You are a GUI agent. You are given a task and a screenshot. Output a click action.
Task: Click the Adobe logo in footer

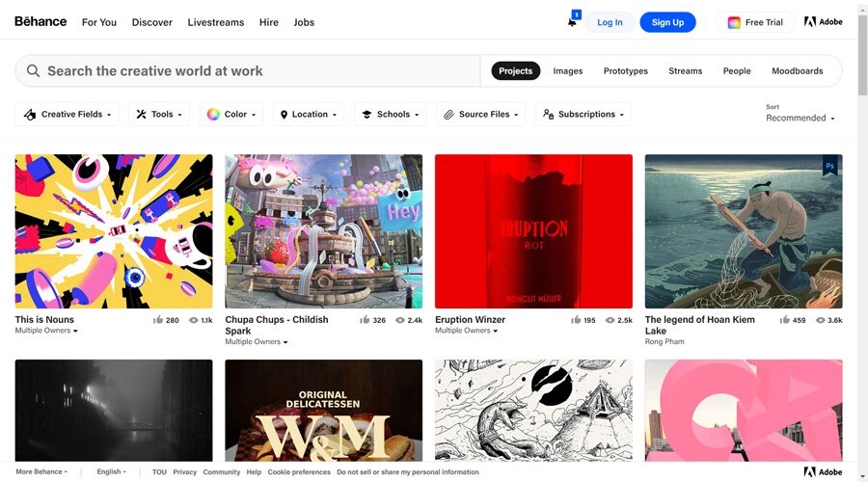tap(824, 472)
